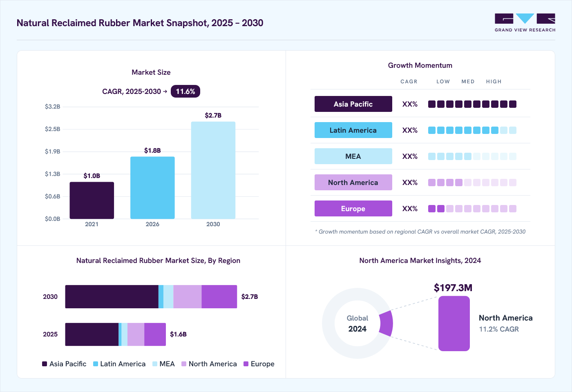Image resolution: width=572 pixels, height=392 pixels.
Task: Click Europe's XX% CAGR value
Action: (410, 209)
